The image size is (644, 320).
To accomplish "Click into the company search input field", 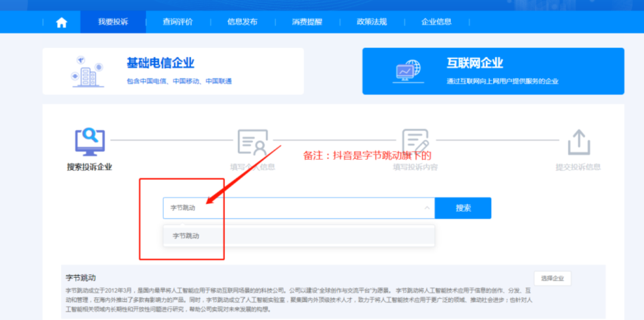I will [299, 208].
